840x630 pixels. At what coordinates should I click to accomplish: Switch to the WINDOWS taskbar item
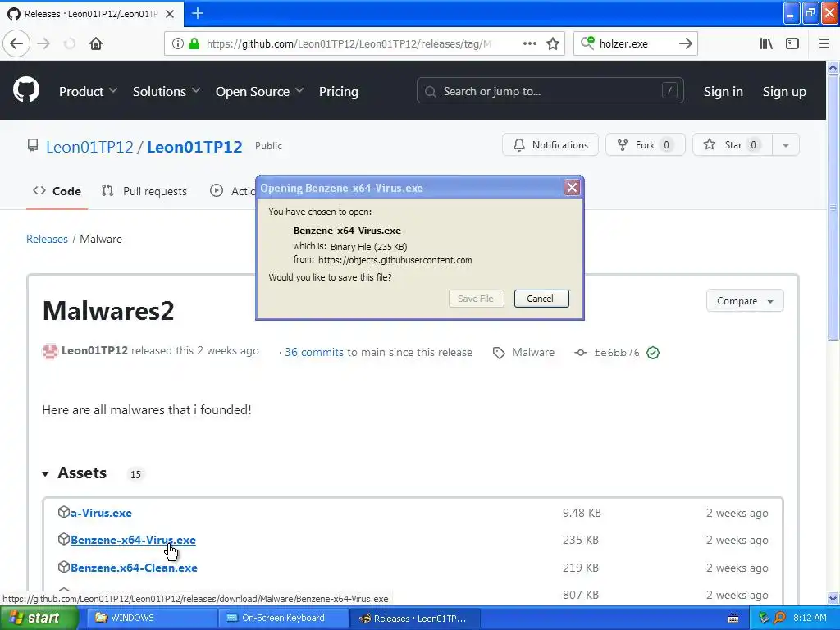tap(151, 618)
